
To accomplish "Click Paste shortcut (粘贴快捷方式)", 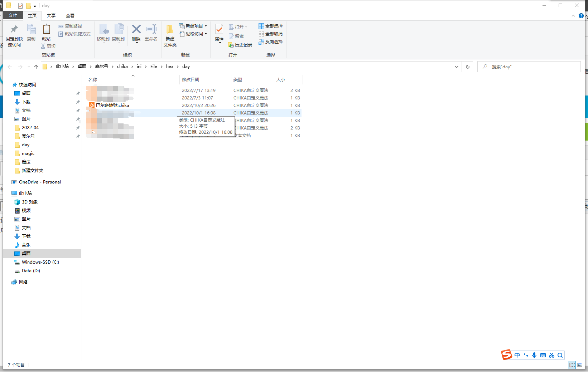I will 74,34.
